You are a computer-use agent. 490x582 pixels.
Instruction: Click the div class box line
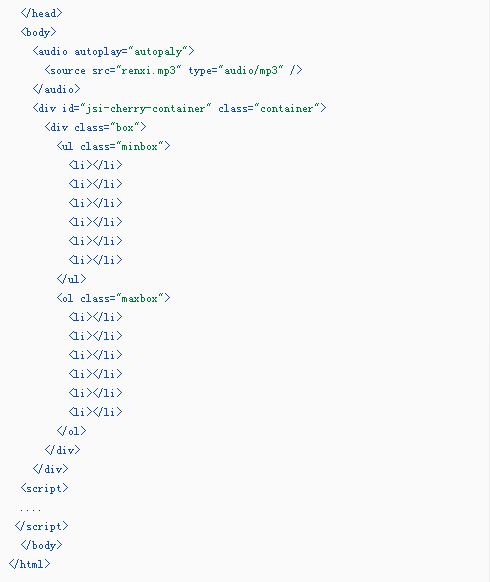coord(95,127)
